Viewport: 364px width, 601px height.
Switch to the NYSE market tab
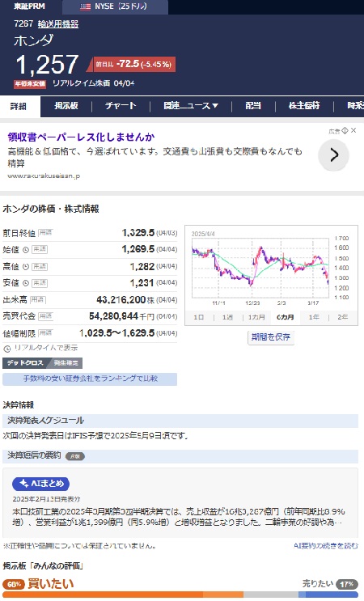pyautogui.click(x=115, y=6)
